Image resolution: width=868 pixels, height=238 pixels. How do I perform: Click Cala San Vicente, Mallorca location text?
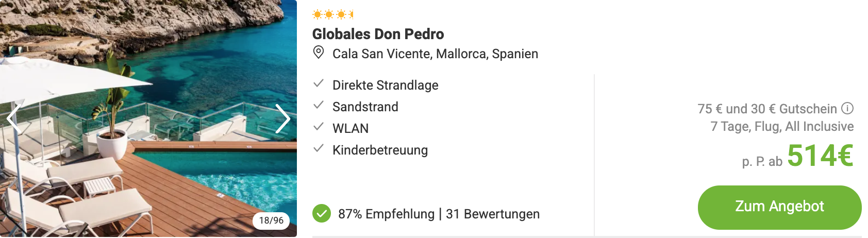410,54
